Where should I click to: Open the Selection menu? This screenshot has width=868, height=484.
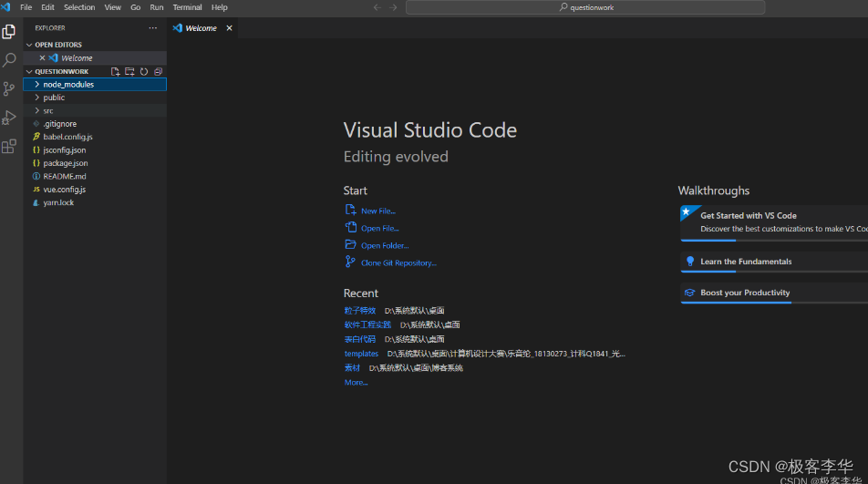coord(79,7)
